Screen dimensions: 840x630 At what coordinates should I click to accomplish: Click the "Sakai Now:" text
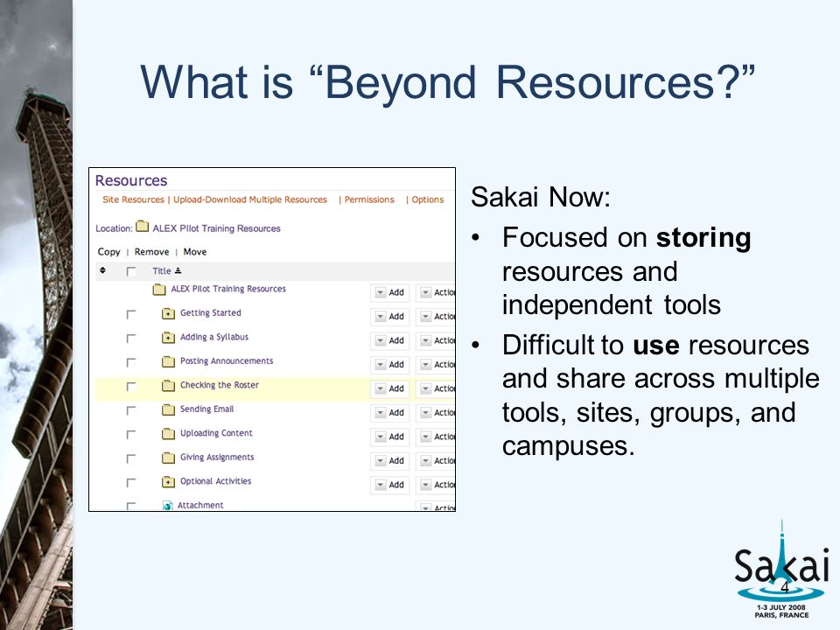point(541,197)
